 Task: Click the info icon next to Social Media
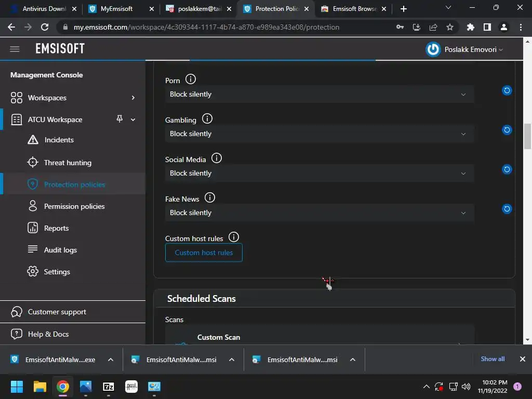[x=217, y=158]
